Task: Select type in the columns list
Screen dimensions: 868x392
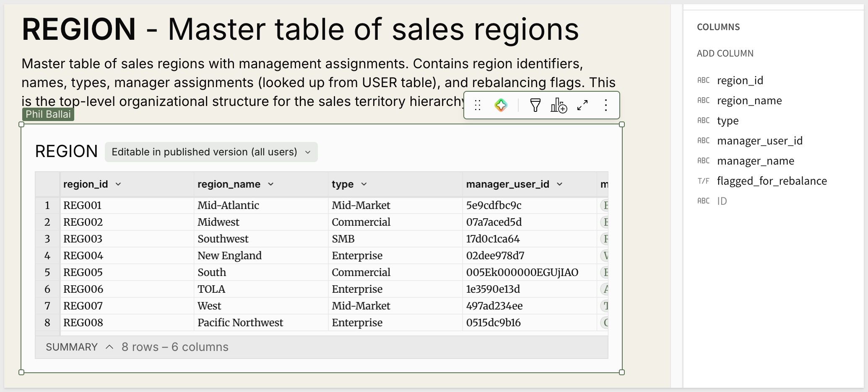Action: 728,121
